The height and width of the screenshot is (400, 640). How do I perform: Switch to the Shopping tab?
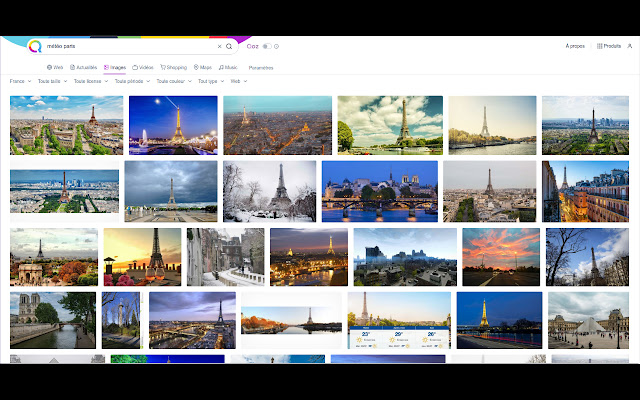(173, 67)
